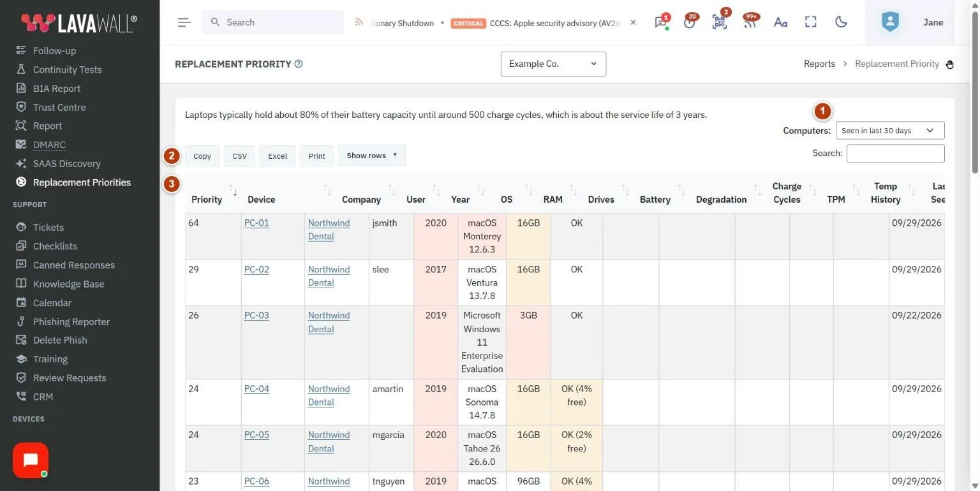Open the timer icon with 20 badge
This screenshot has width=980, height=491.
click(x=689, y=22)
